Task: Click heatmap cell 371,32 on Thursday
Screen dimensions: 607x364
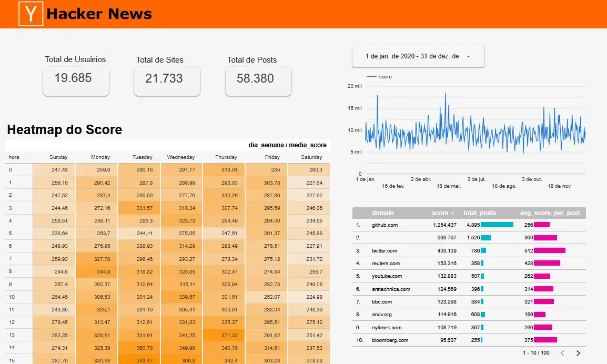Action: tap(224, 336)
